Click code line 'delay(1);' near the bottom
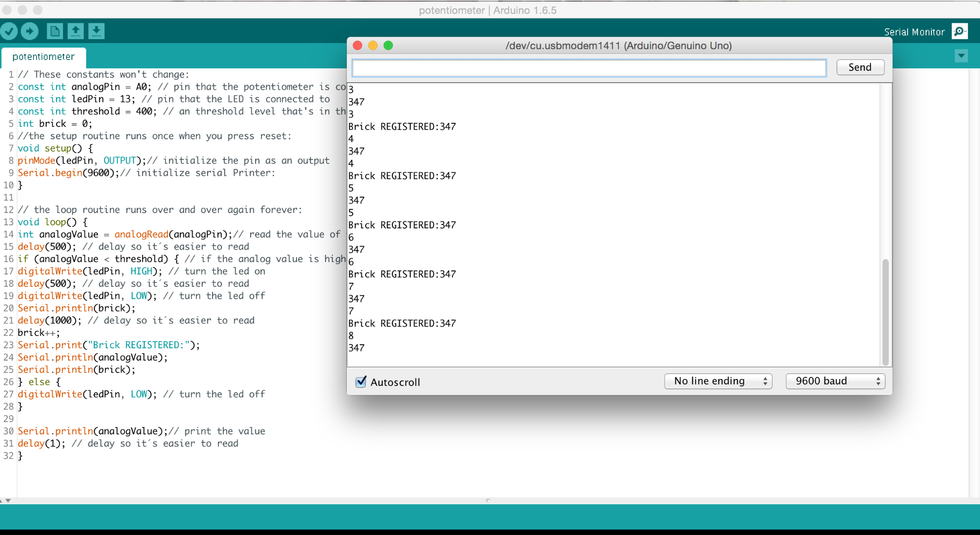 click(x=42, y=443)
